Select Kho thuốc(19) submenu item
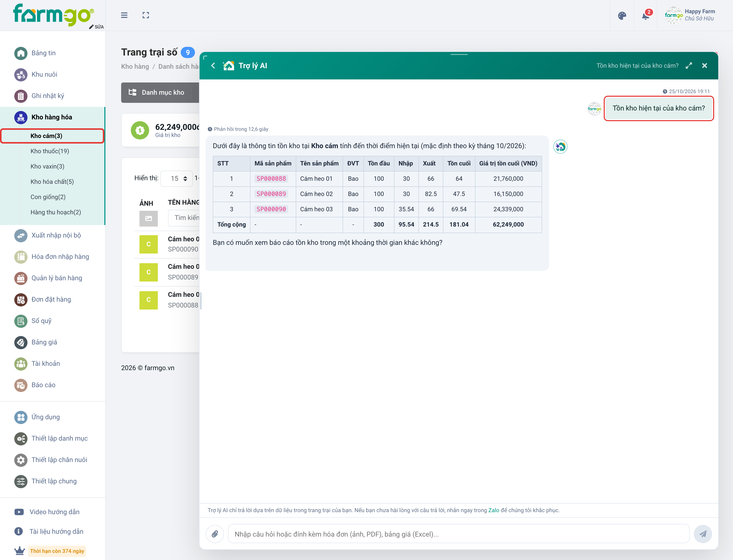Screen dimensions: 733x560 pos(50,151)
